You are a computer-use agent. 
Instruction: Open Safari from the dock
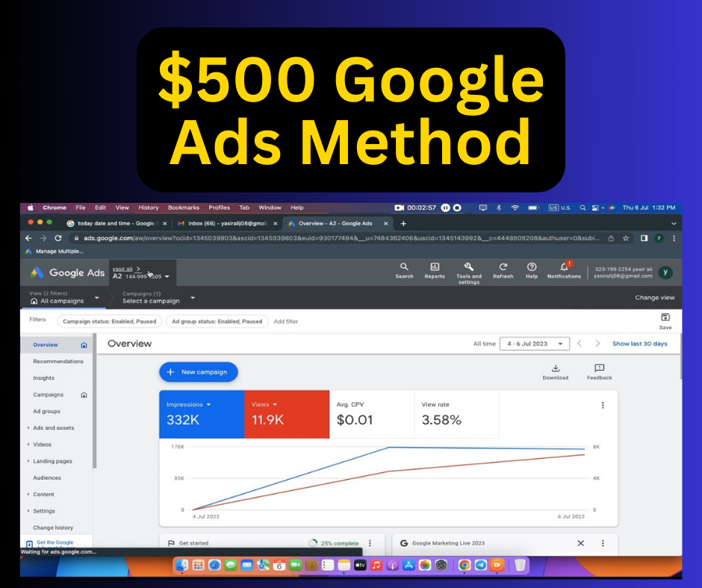coord(214,565)
